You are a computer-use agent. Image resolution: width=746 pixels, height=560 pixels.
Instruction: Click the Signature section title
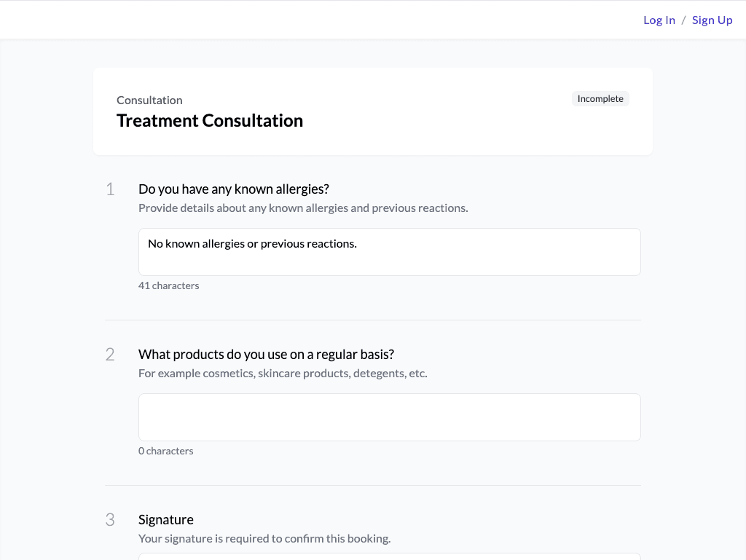pos(166,520)
